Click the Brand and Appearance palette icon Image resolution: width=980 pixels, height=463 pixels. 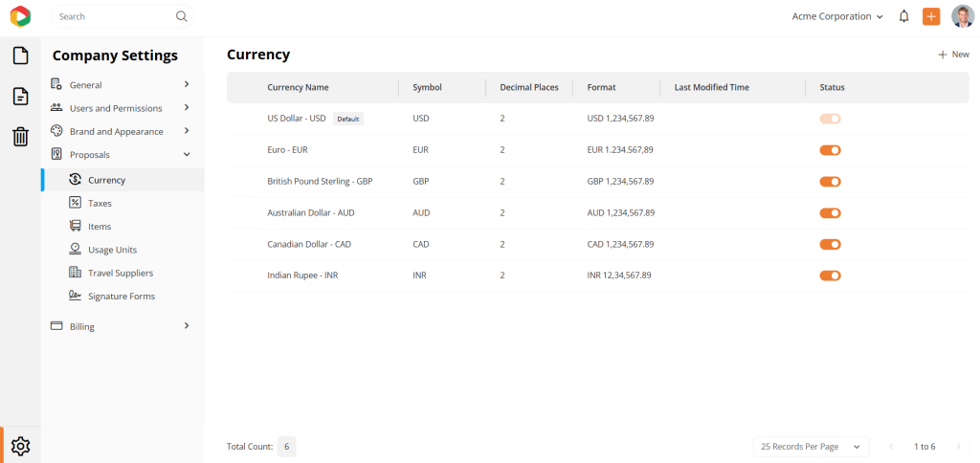tap(56, 131)
